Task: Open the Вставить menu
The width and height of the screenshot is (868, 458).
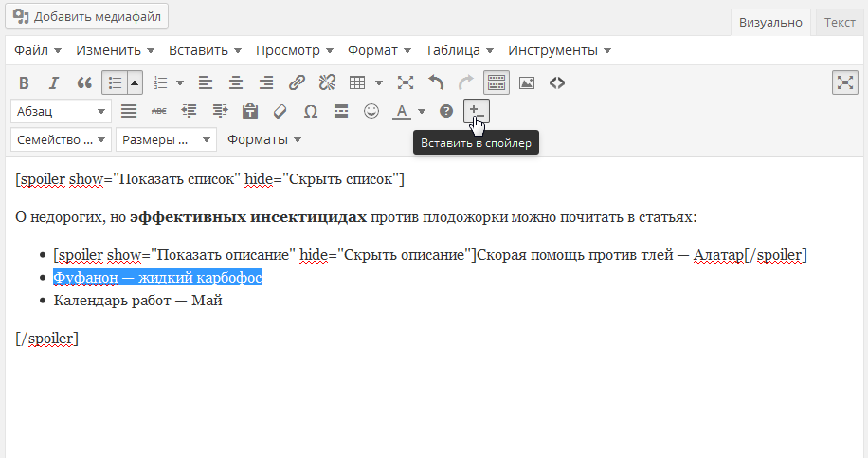Action: click(x=205, y=50)
